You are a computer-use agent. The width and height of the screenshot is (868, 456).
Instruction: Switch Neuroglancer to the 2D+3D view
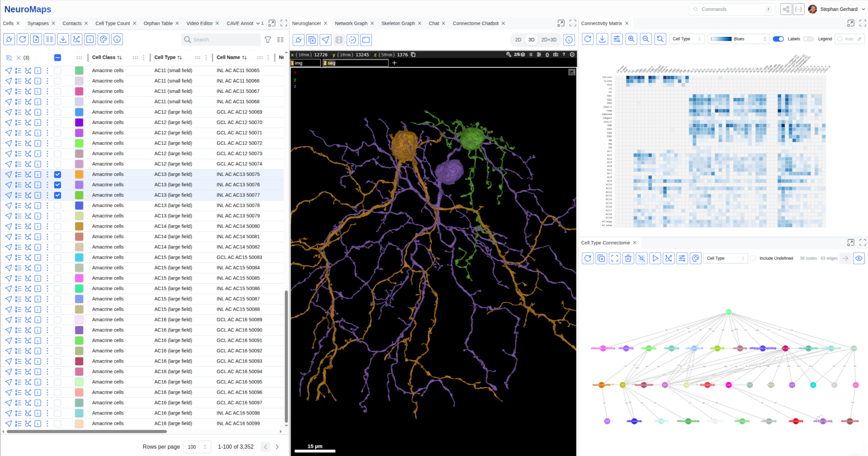(x=549, y=40)
